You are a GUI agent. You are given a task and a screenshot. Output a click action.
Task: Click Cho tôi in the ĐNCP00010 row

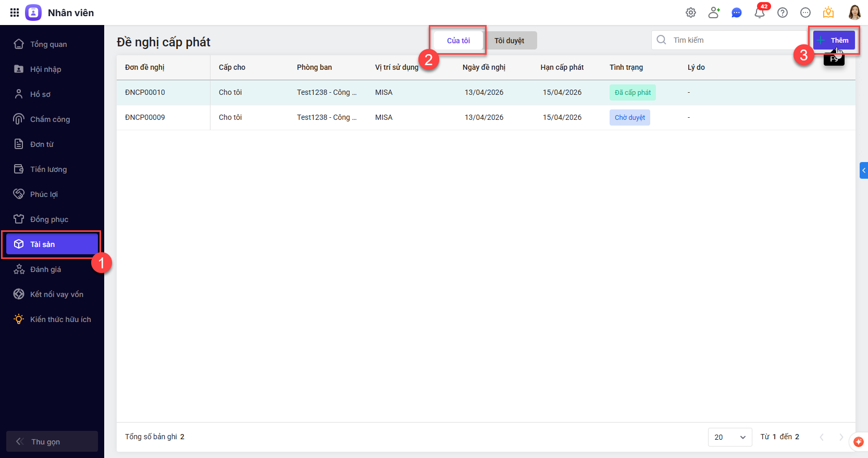pos(230,92)
